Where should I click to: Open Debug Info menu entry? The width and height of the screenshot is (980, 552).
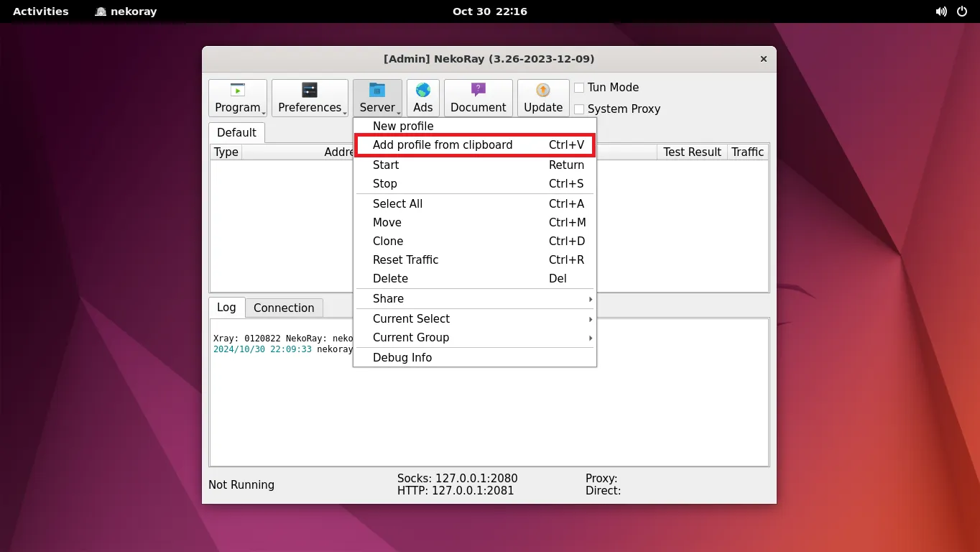(x=475, y=358)
